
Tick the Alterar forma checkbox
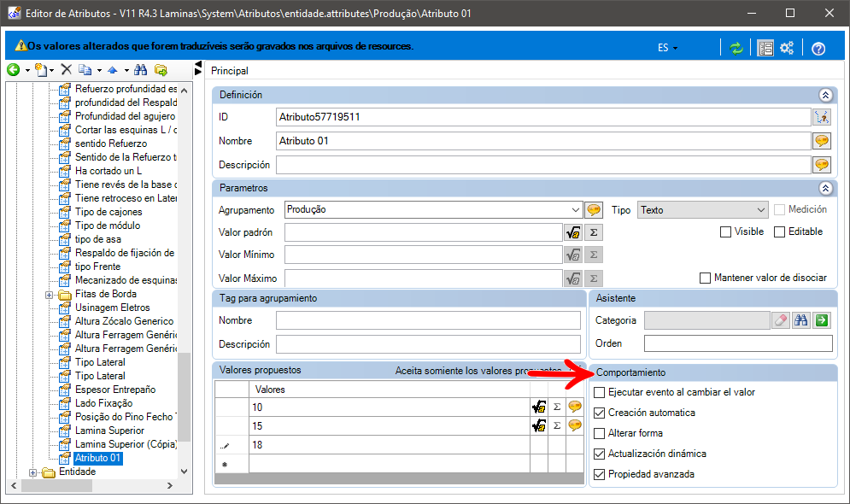599,434
